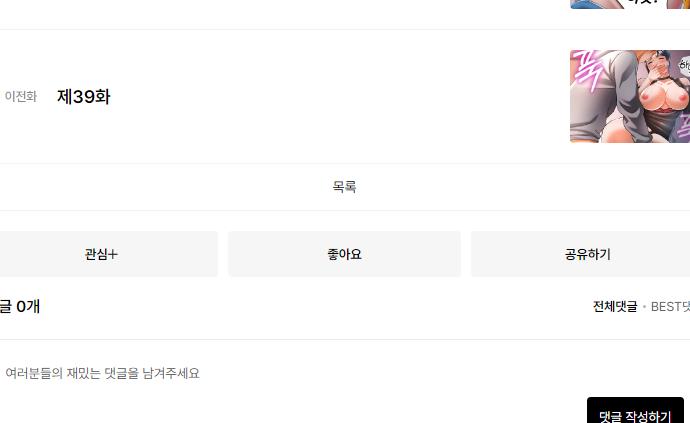Click the 제39화 episode title
Screen dimensions: 690x423
point(84,96)
